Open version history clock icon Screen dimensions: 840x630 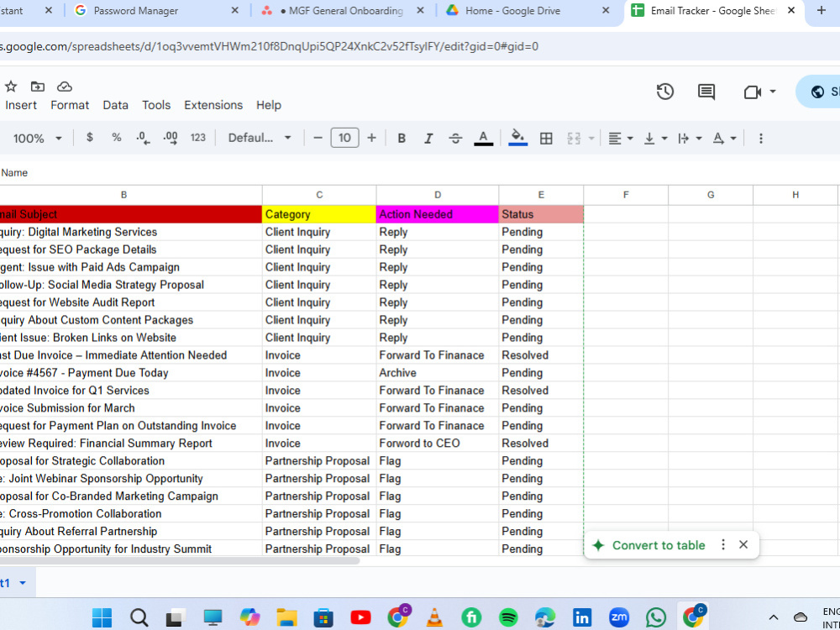click(x=664, y=92)
